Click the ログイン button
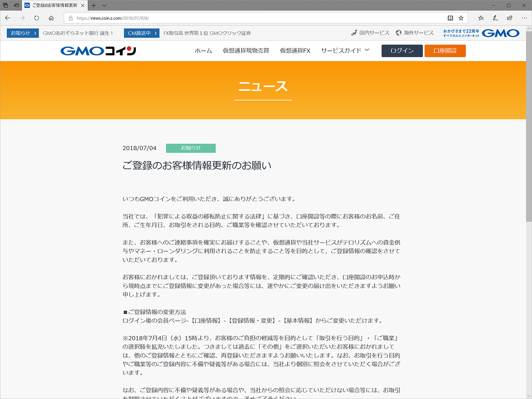 (401, 50)
